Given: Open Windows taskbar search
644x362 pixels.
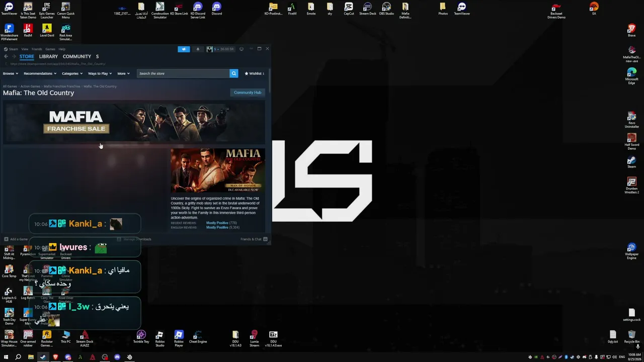Looking at the screenshot, I should (18, 357).
